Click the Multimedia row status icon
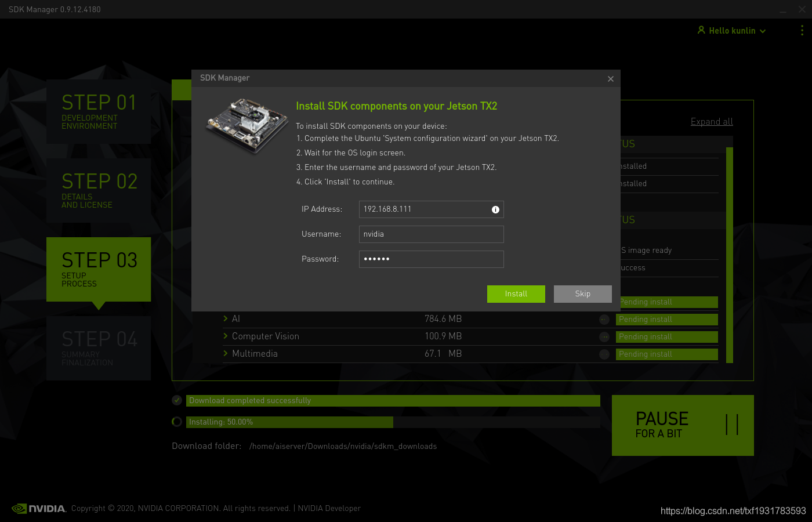The height and width of the screenshot is (522, 812). [x=604, y=354]
